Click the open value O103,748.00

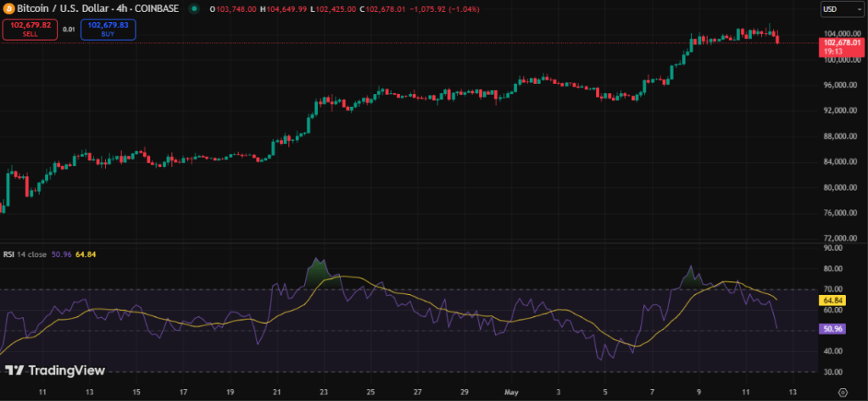(233, 9)
